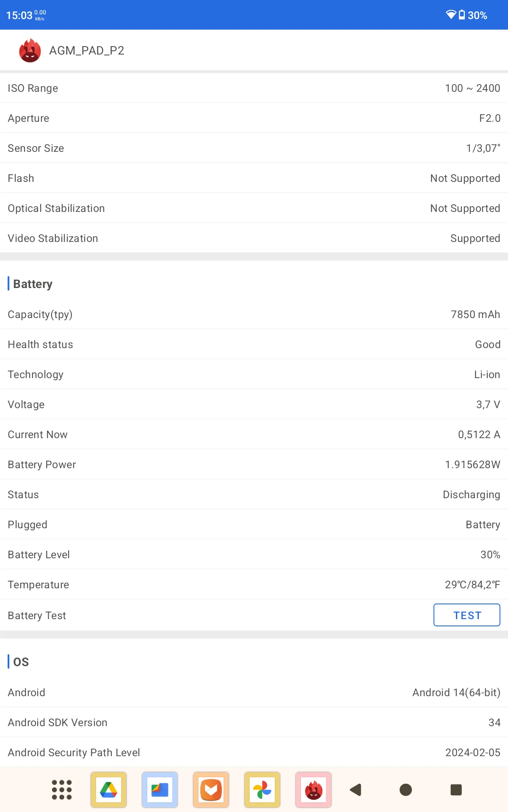
Task: Tap the AnTuTu logo in the header
Action: point(30,50)
